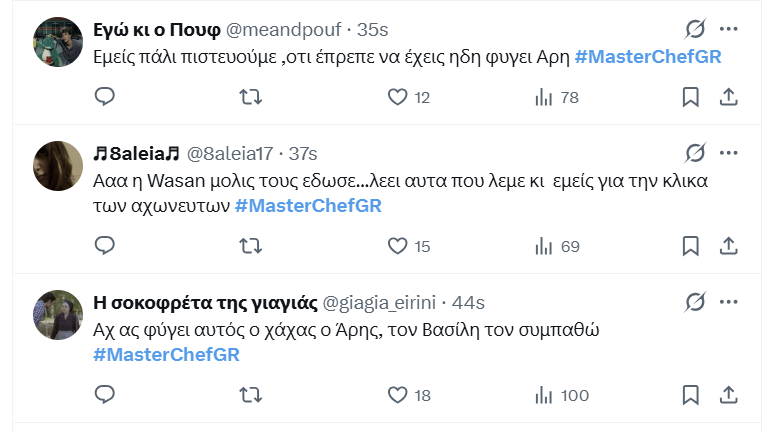Open #MasterChefGR hashtag in @8aleia17 tweet

308,206
